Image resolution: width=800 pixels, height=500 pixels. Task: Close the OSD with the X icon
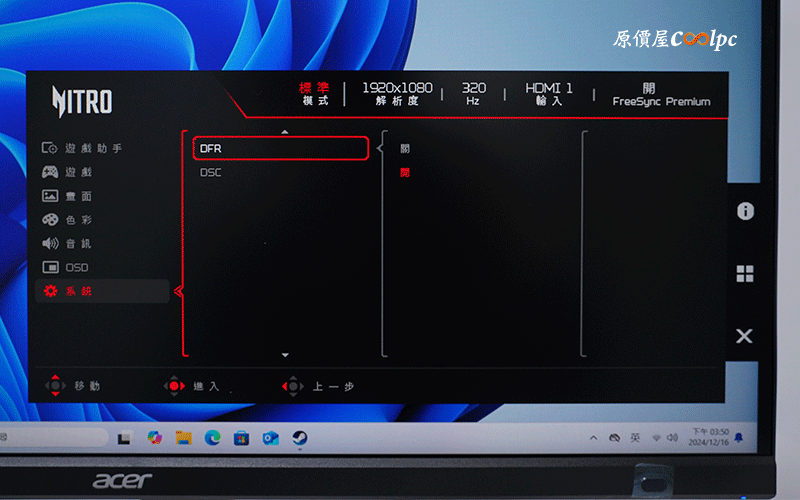tap(744, 336)
